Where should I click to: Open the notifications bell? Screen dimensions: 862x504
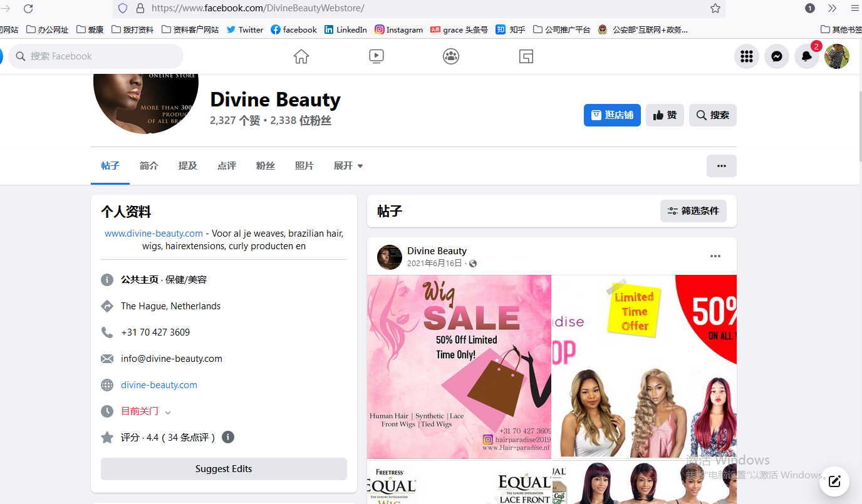pyautogui.click(x=807, y=56)
